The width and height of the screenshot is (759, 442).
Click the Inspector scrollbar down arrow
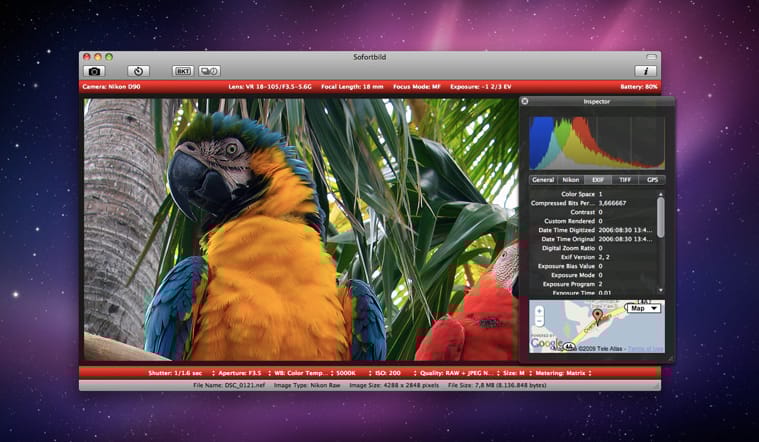coord(661,290)
